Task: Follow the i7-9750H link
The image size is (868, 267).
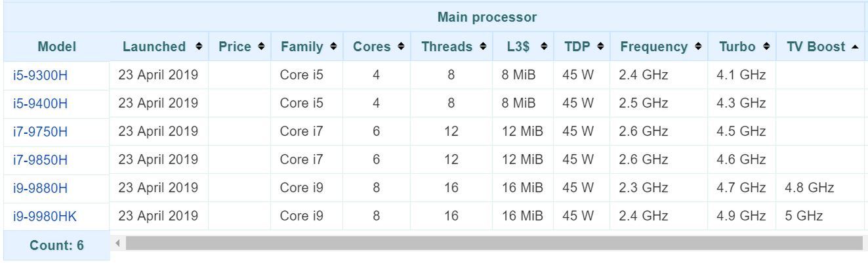Action: coord(40,132)
